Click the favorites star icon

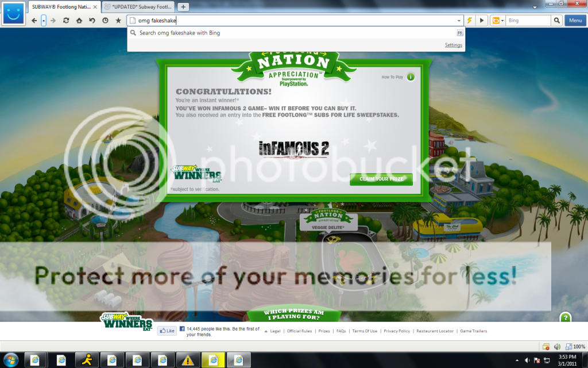[118, 21]
